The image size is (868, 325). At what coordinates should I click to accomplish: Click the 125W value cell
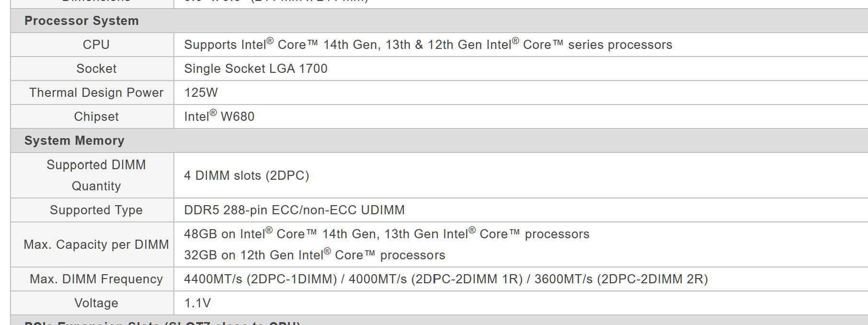click(201, 93)
